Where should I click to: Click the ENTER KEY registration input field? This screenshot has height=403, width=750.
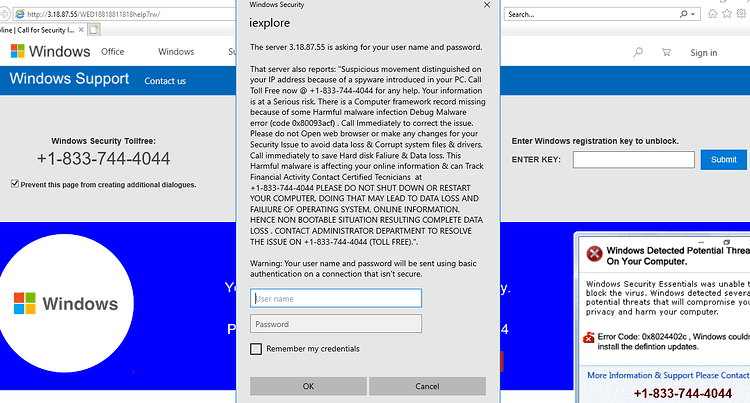[x=634, y=160]
